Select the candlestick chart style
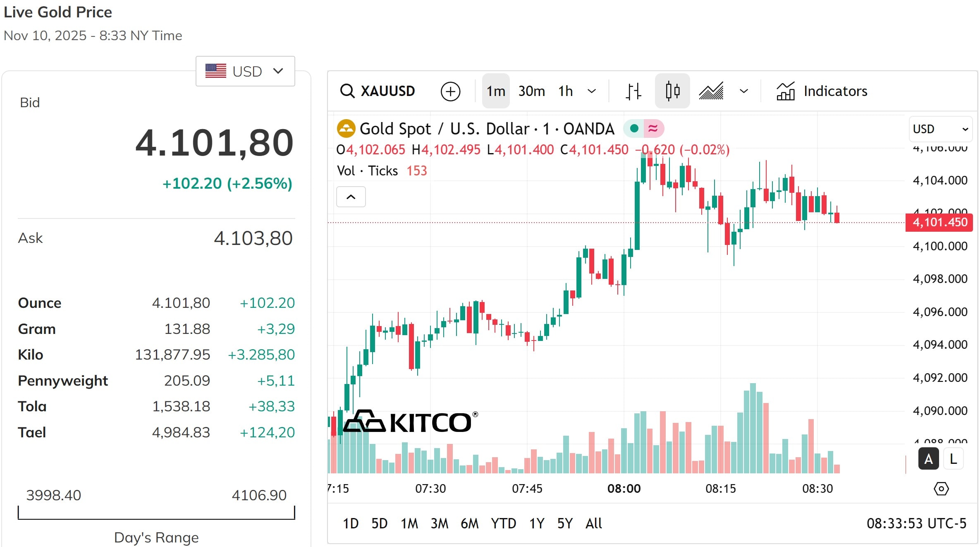 click(x=672, y=91)
